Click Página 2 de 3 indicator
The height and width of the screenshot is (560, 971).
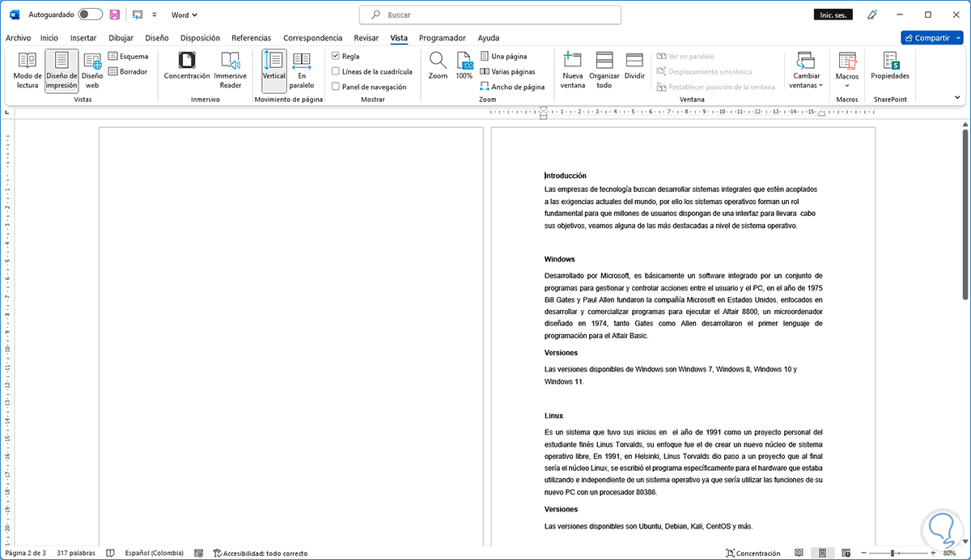[25, 554]
